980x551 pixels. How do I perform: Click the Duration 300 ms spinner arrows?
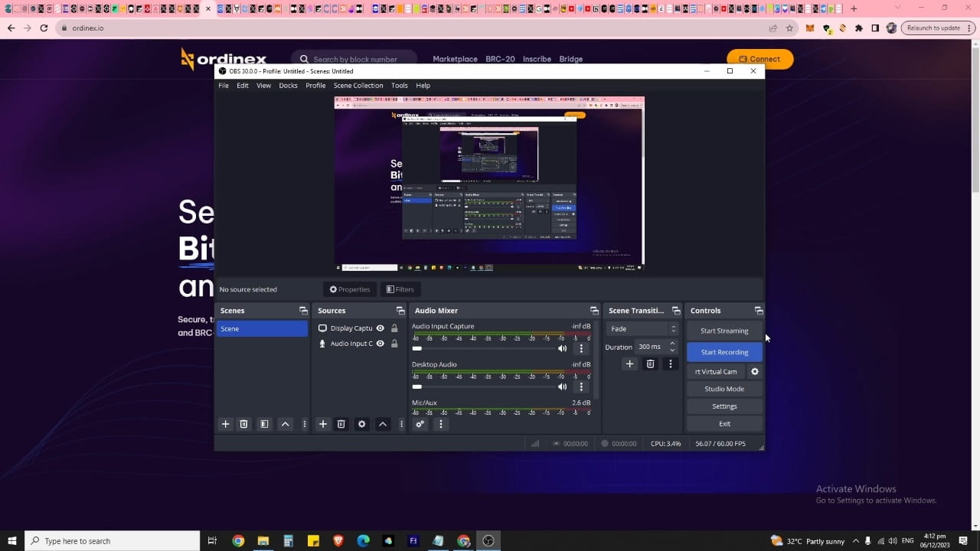pos(672,347)
